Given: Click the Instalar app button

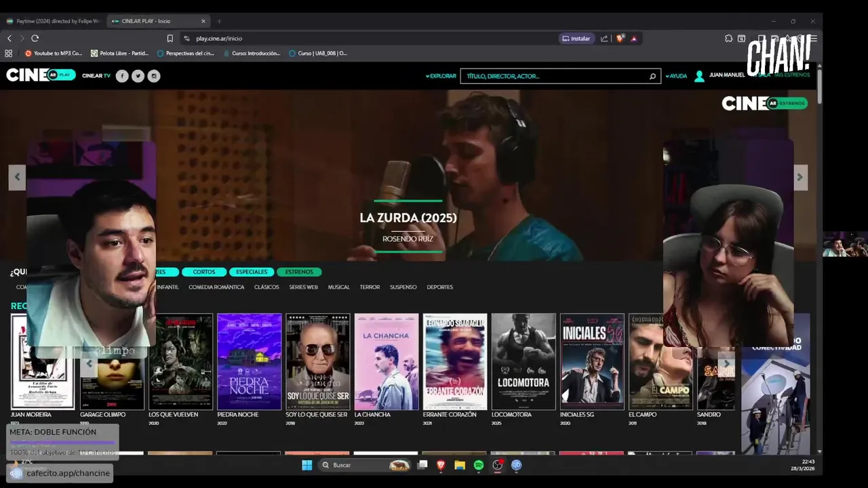Looking at the screenshot, I should point(576,39).
